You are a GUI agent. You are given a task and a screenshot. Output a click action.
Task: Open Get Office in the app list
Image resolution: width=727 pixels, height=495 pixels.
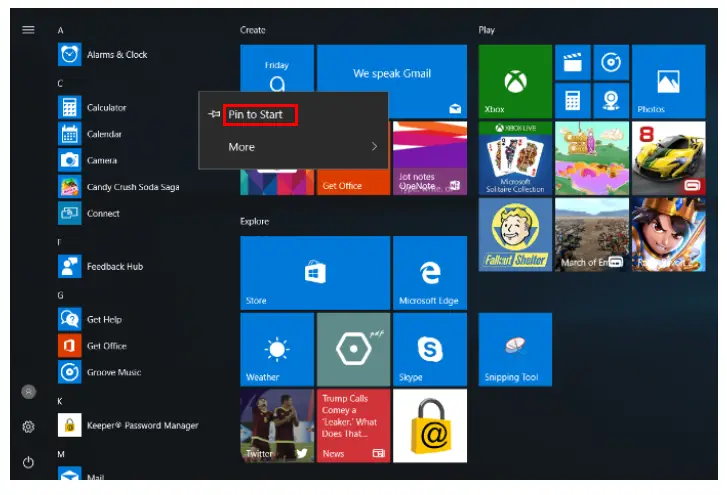(92, 346)
